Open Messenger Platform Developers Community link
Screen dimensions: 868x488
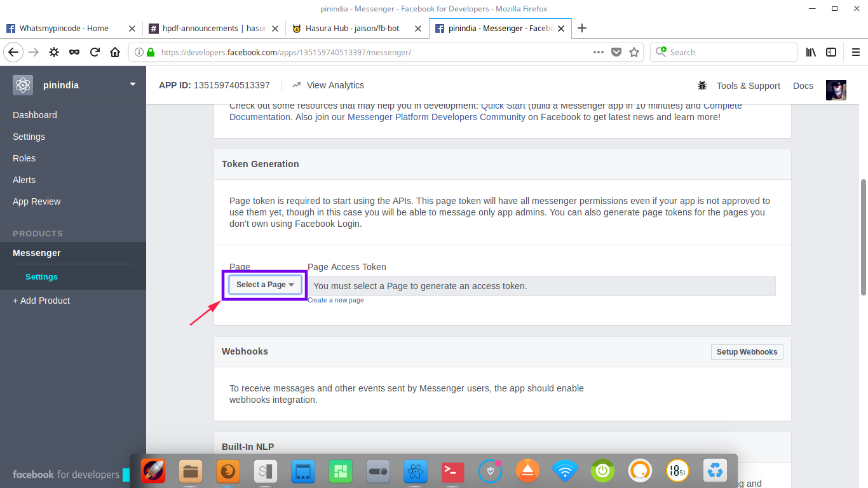click(437, 117)
